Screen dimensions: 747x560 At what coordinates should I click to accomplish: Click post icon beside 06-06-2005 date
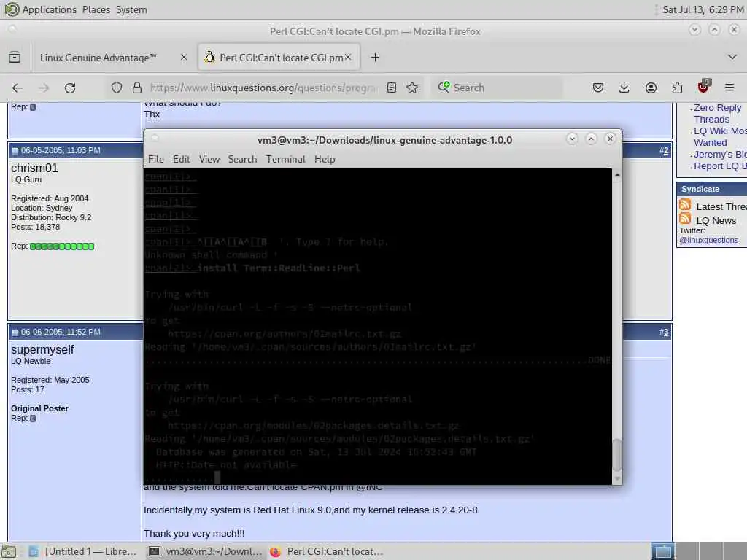(x=15, y=332)
